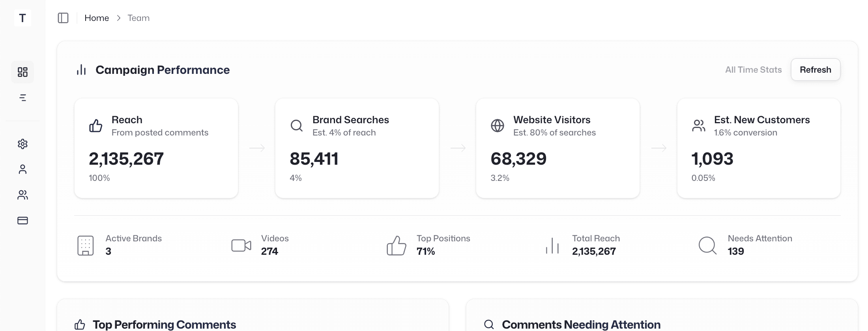Click the Comments Needing Attention heading
This screenshot has height=331, width=868.
(581, 325)
